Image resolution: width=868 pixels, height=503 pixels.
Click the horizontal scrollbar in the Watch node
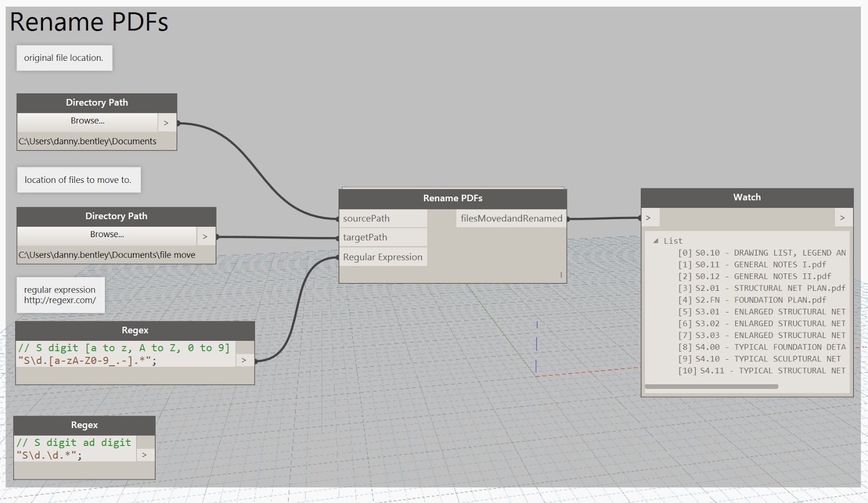712,386
